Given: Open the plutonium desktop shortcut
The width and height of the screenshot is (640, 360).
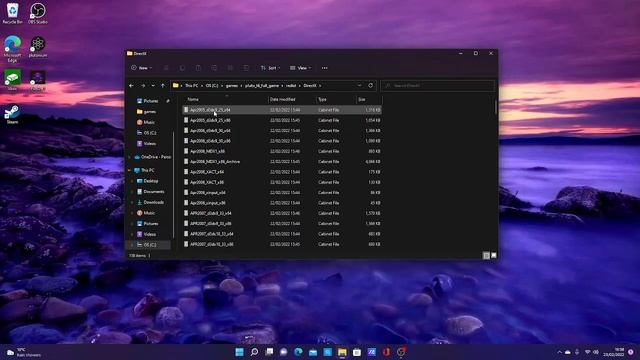Looking at the screenshot, I should [38, 47].
